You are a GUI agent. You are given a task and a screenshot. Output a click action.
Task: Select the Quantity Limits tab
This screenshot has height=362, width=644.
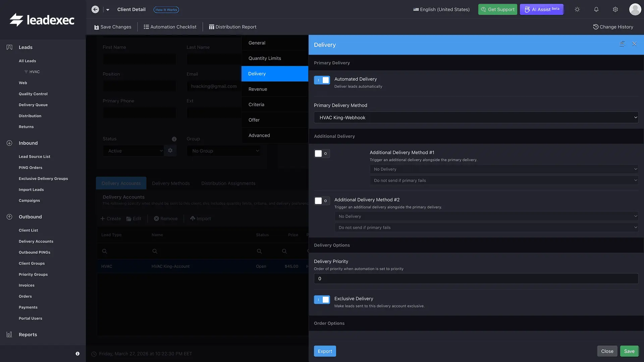(275, 58)
